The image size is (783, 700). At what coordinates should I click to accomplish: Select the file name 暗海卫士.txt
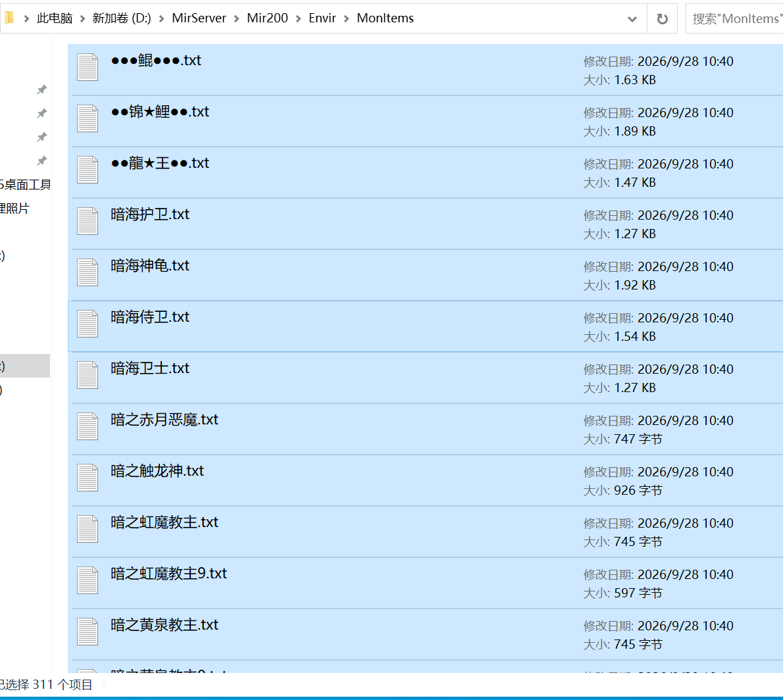point(150,369)
